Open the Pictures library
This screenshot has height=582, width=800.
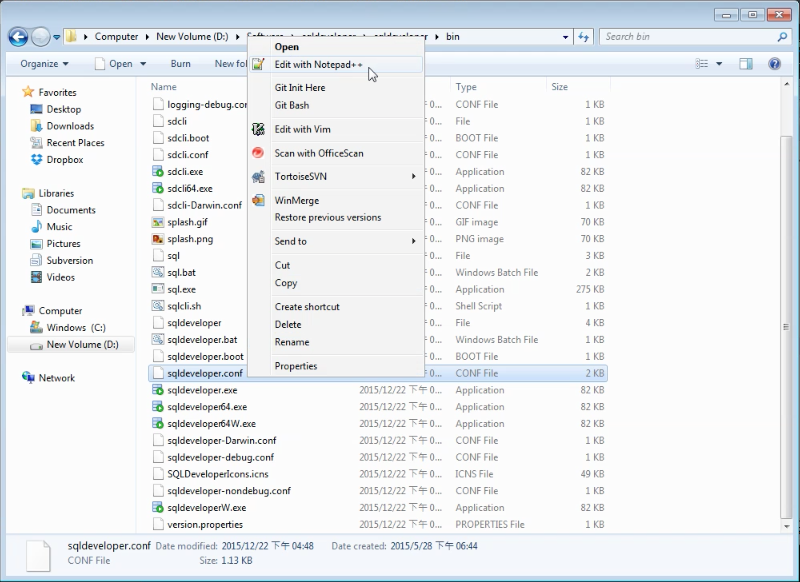[x=63, y=244]
